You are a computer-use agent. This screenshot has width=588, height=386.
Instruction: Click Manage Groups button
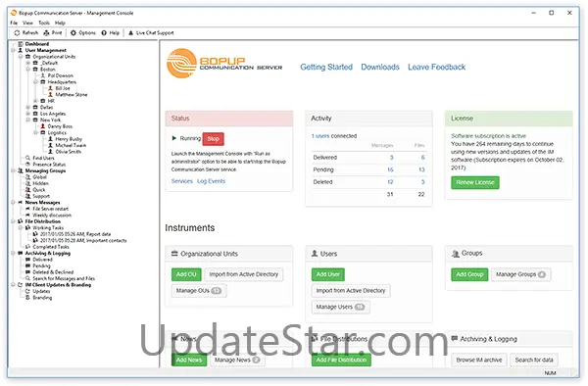[521, 274]
